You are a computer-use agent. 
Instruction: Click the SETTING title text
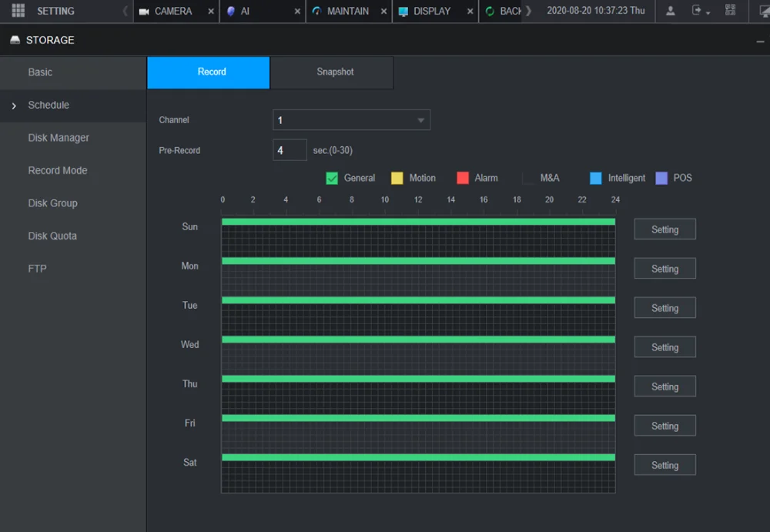click(55, 12)
